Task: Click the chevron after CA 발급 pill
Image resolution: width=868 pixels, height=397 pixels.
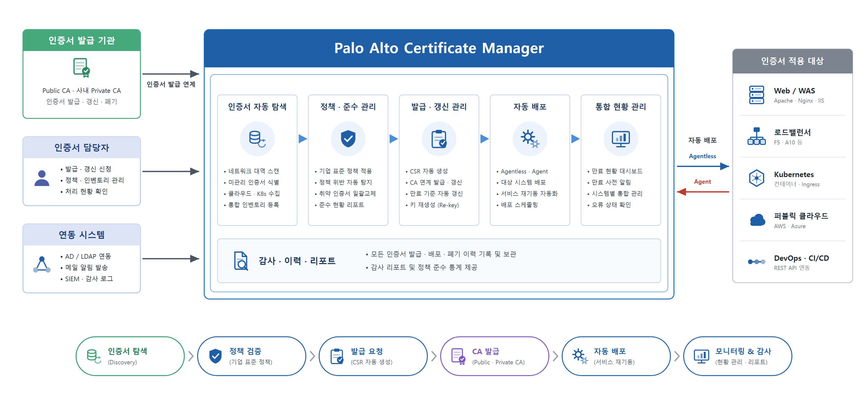Action: pyautogui.click(x=556, y=356)
